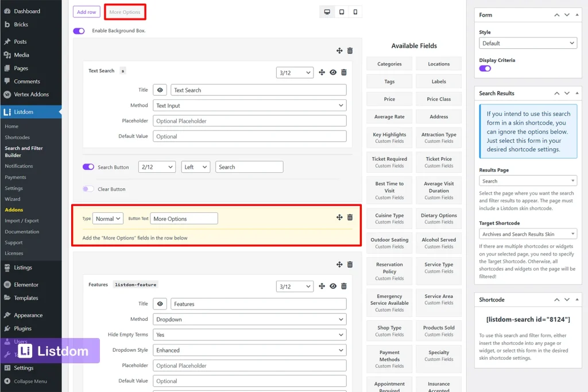The image size is (588, 392).
Task: Open the Method dropdown showing Text Input
Action: point(249,105)
